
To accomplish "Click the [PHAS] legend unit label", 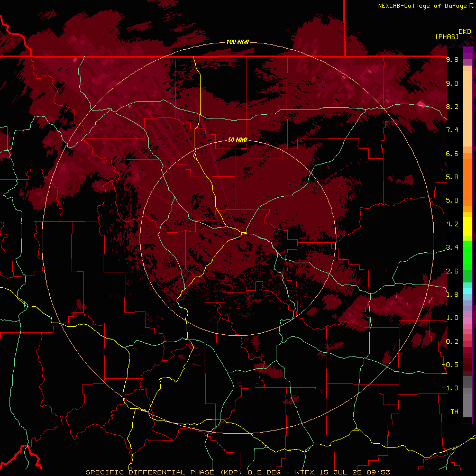I will pyautogui.click(x=447, y=36).
